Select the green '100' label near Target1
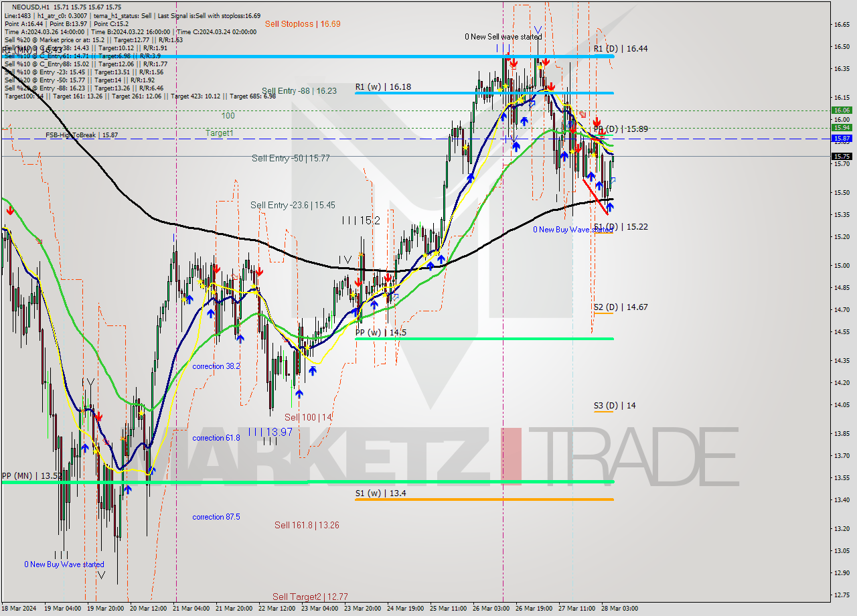The width and height of the screenshot is (857, 616). click(x=228, y=116)
